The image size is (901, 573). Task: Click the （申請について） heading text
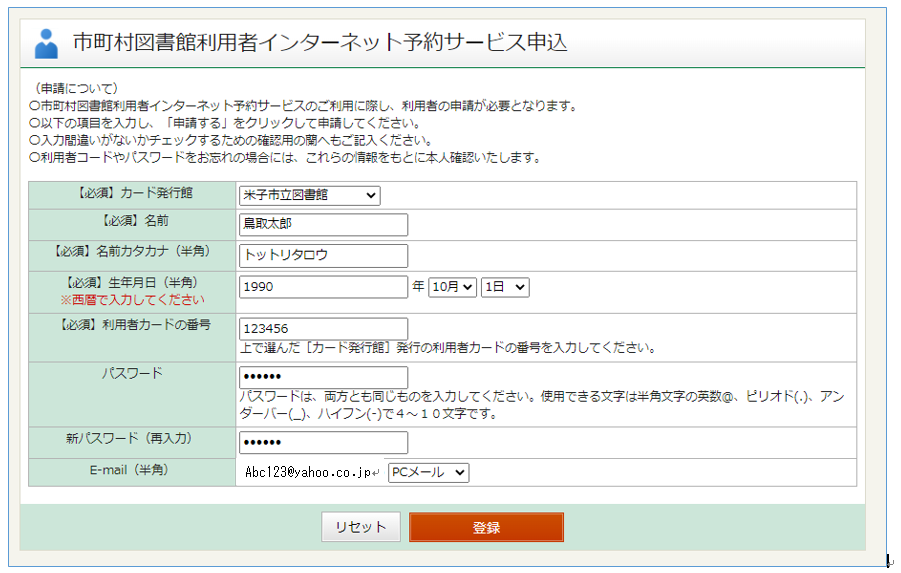point(76,89)
